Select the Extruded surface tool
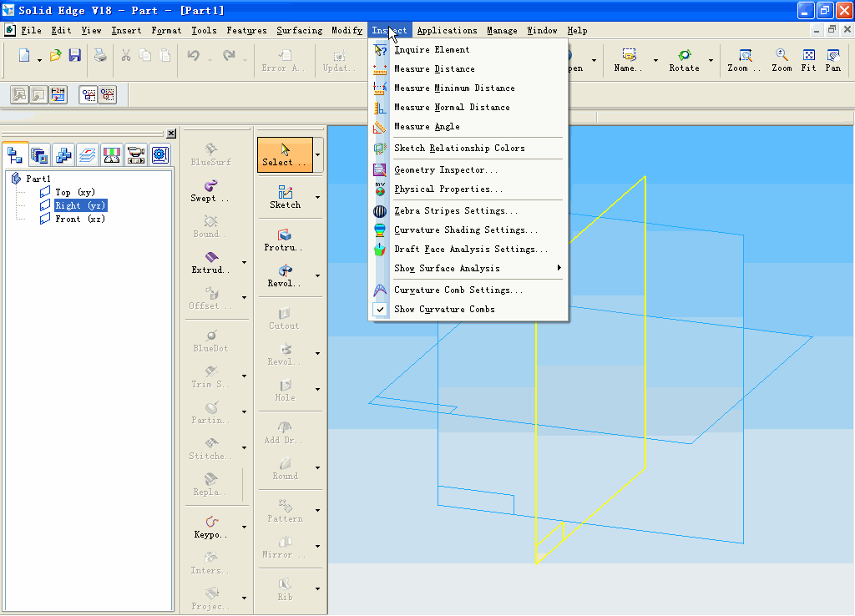 tap(210, 263)
